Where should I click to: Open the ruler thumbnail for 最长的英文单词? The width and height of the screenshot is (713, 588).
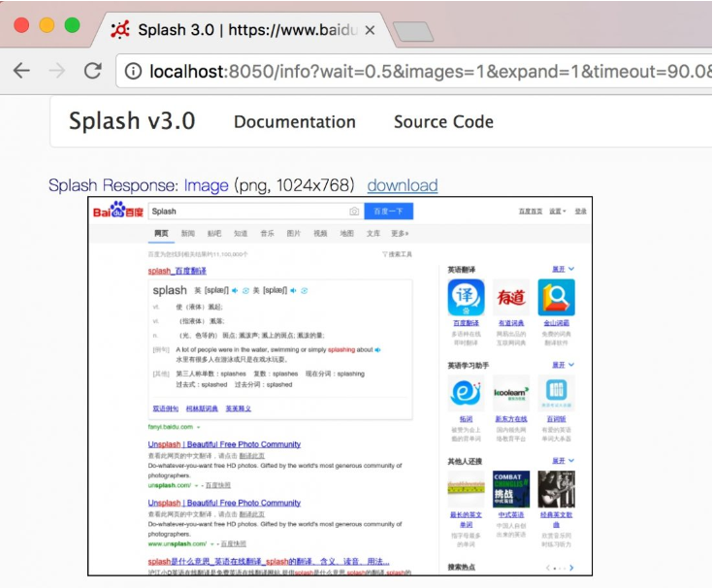(466, 489)
